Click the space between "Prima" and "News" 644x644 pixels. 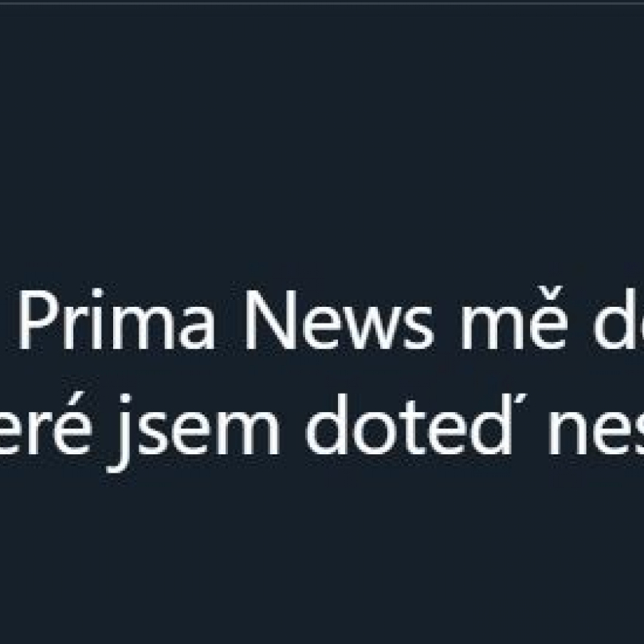point(230,320)
